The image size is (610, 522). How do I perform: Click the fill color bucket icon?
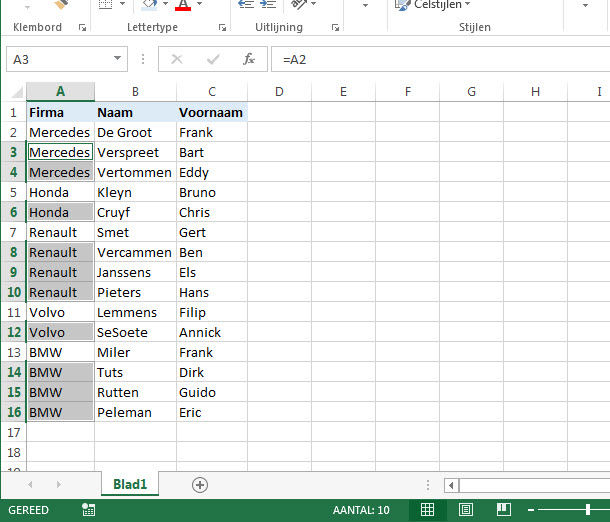click(x=150, y=4)
